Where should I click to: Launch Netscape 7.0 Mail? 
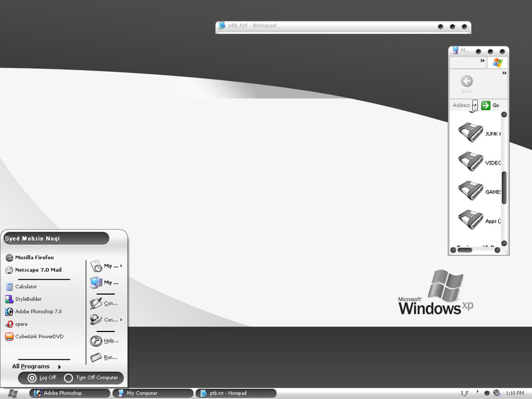(34, 270)
